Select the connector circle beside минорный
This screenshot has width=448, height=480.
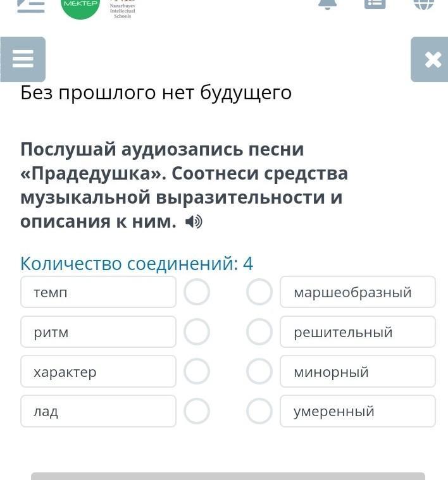[x=259, y=372]
